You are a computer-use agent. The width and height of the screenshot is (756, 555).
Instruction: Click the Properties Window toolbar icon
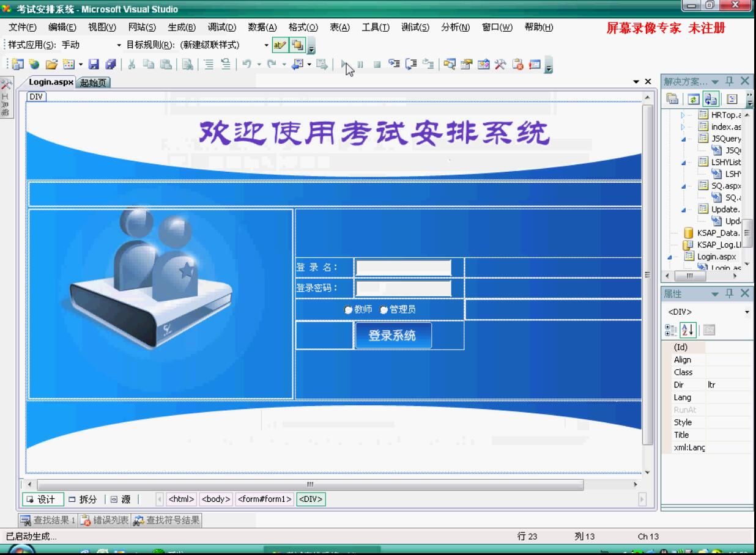467,64
